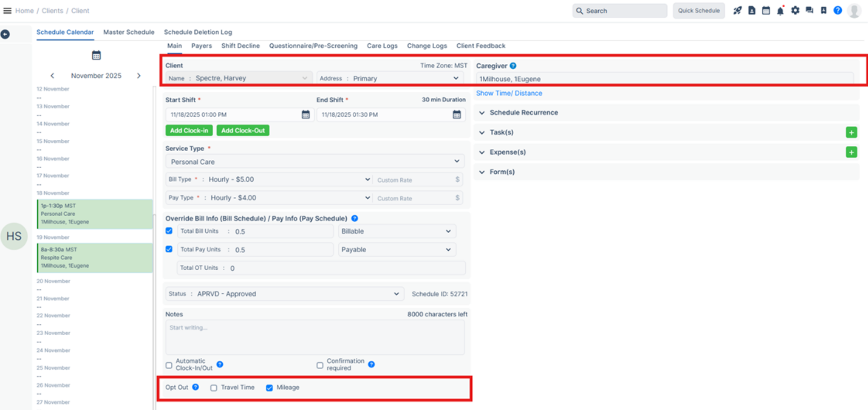Open the Service Type Personal Care dropdown
Screen dimensions: 868x410
click(x=314, y=161)
